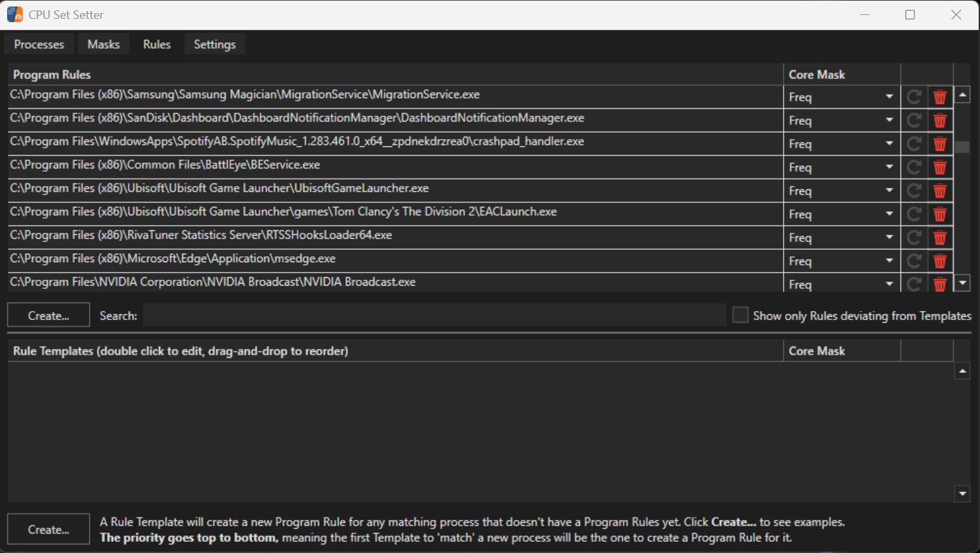Open the Masks tab

[x=103, y=44]
